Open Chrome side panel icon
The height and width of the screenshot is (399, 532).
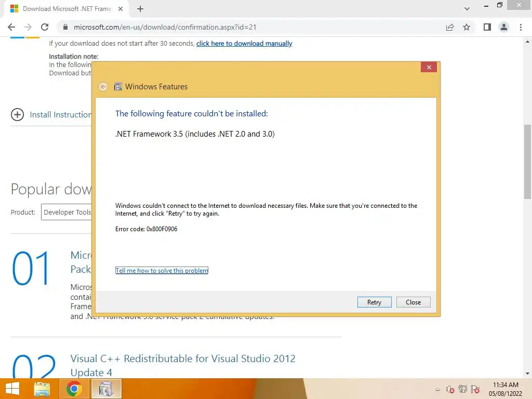[x=487, y=27]
